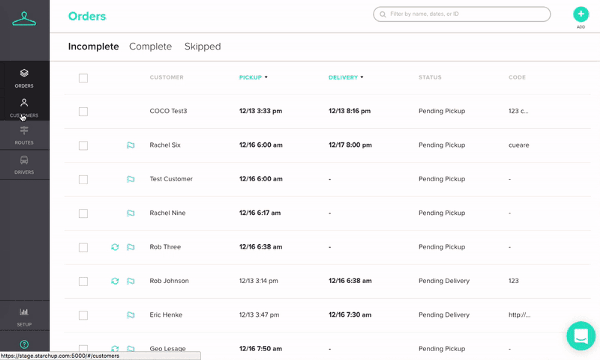This screenshot has width=600, height=360.
Task: Switch to the Complete tab
Action: click(150, 47)
